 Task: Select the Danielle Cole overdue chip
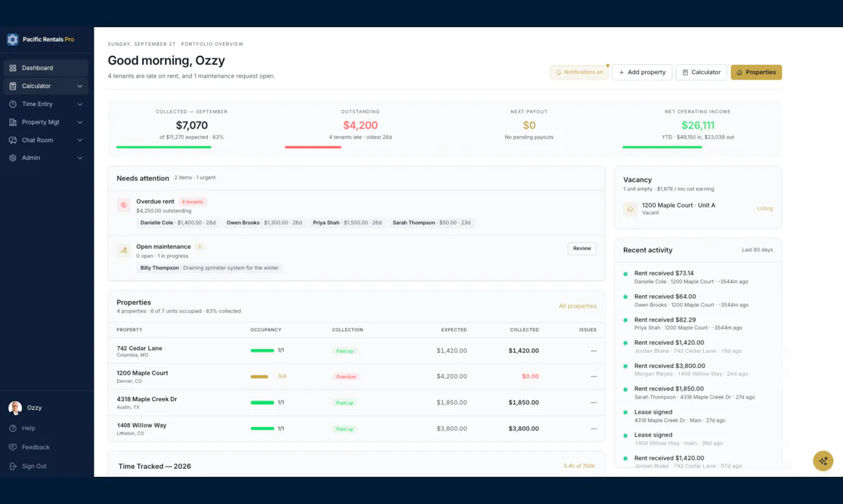(x=178, y=223)
